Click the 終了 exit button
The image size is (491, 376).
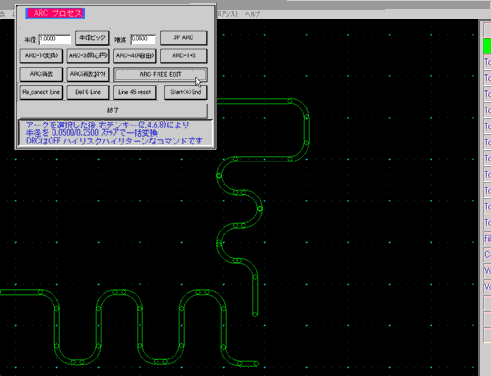(x=113, y=110)
